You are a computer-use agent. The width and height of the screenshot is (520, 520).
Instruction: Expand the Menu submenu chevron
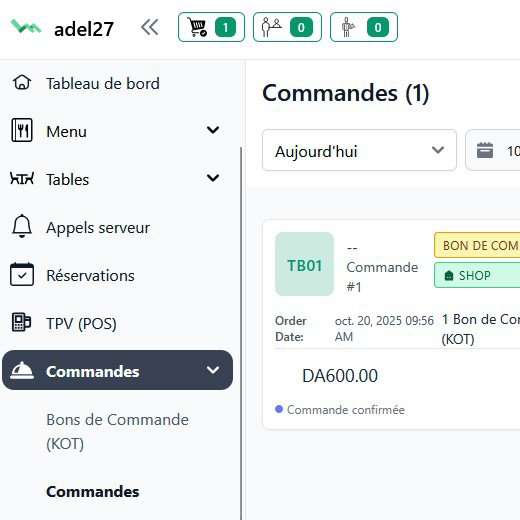pyautogui.click(x=213, y=130)
